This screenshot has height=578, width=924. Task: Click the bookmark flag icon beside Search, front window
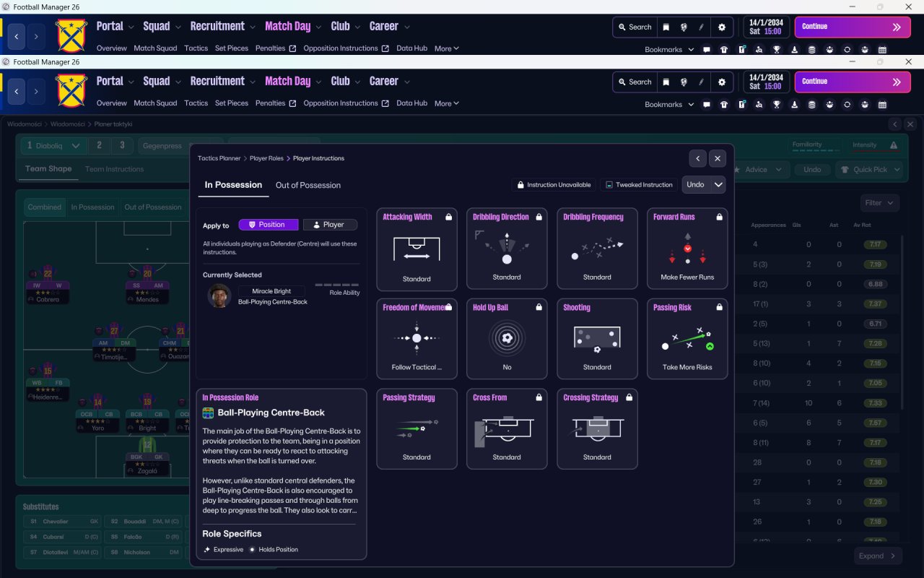pyautogui.click(x=666, y=82)
